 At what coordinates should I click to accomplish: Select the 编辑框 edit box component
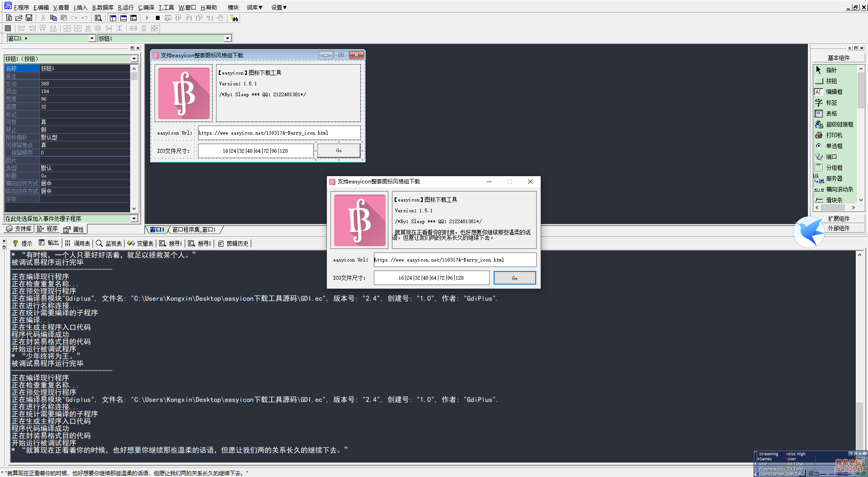click(834, 92)
